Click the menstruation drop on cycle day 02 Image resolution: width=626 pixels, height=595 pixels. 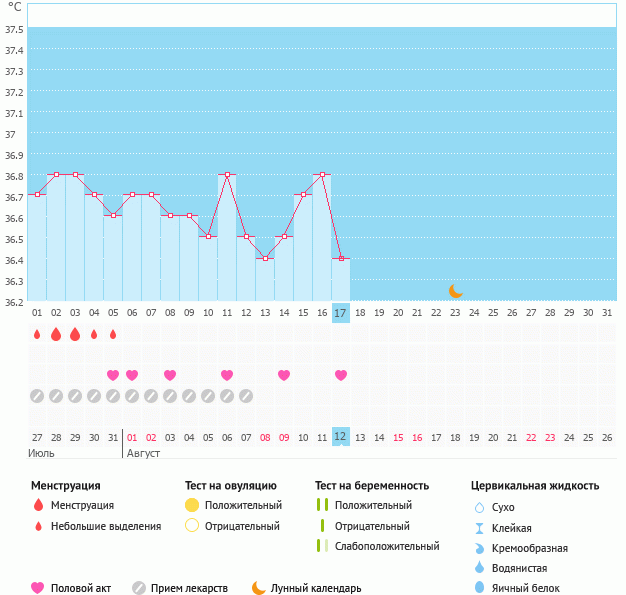point(56,334)
